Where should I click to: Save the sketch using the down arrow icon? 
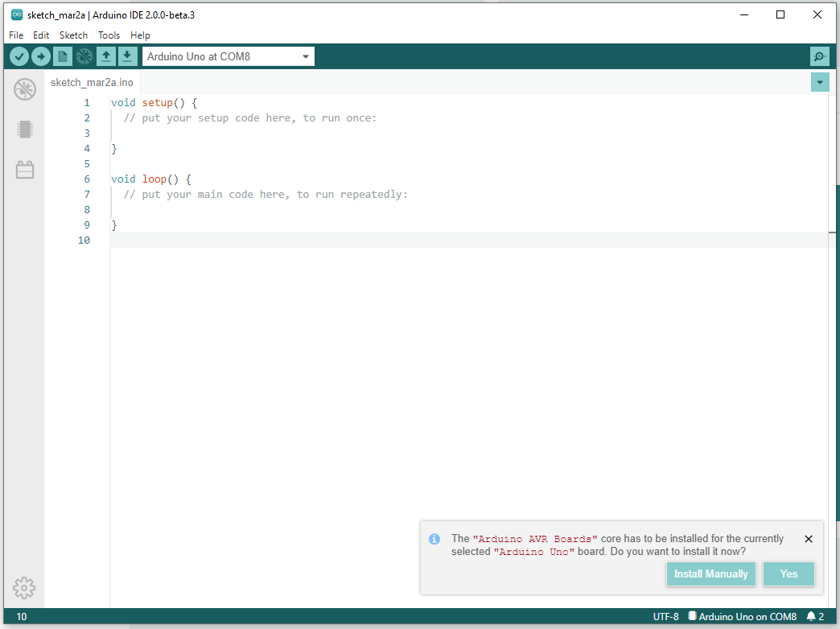tap(127, 56)
